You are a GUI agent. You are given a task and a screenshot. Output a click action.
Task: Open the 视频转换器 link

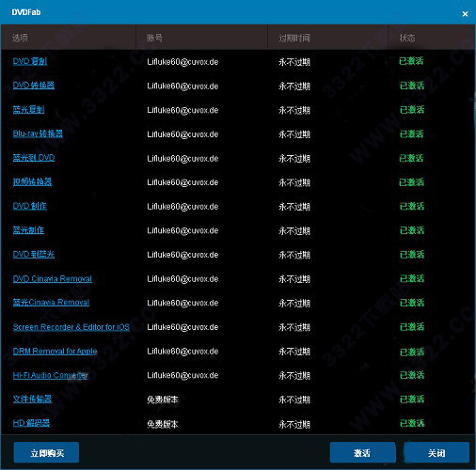pyautogui.click(x=32, y=181)
